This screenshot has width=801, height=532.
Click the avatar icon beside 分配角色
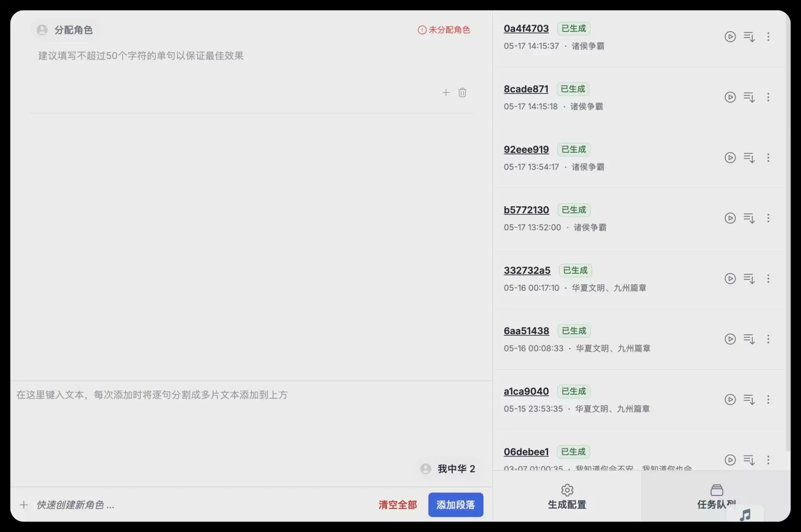pyautogui.click(x=42, y=30)
